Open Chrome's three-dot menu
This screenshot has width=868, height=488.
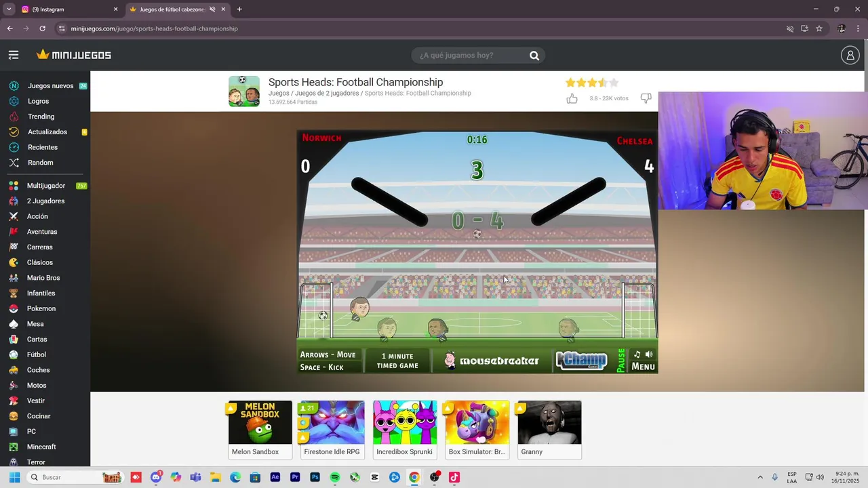click(x=858, y=28)
